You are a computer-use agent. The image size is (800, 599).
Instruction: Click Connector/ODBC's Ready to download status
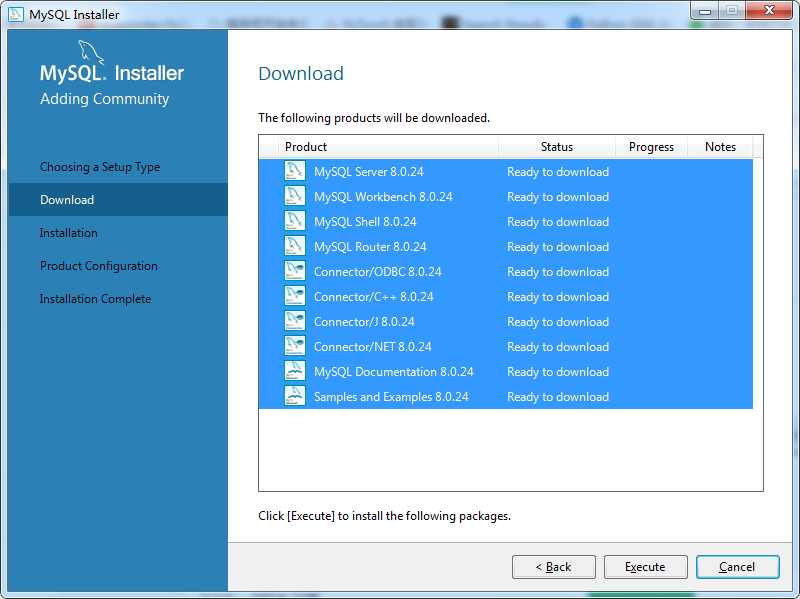click(x=558, y=272)
